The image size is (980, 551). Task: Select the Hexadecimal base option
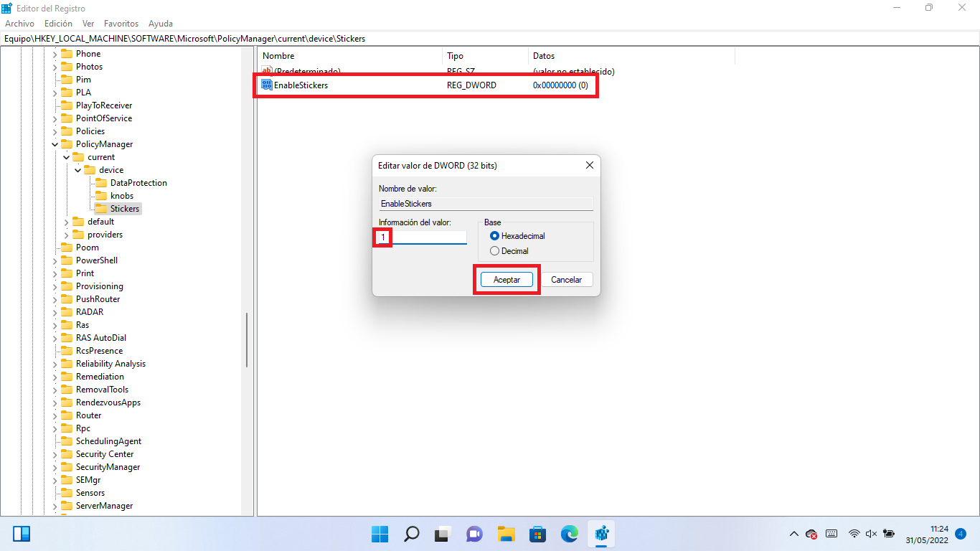point(494,236)
